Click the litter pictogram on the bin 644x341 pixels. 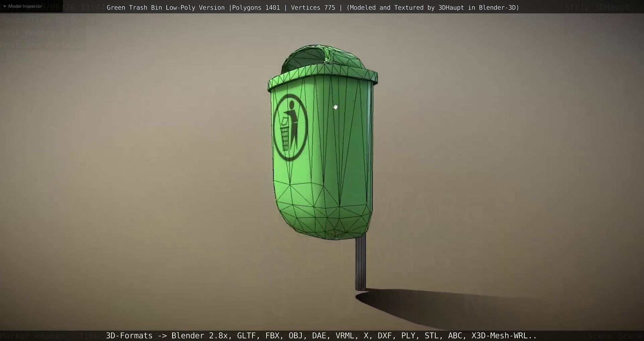pyautogui.click(x=290, y=127)
